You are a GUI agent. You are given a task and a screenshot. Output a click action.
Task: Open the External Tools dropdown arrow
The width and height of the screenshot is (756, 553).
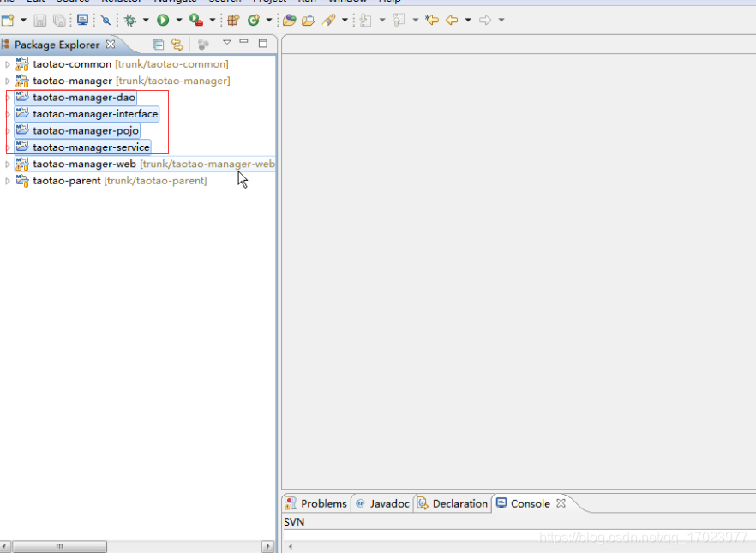(x=213, y=21)
